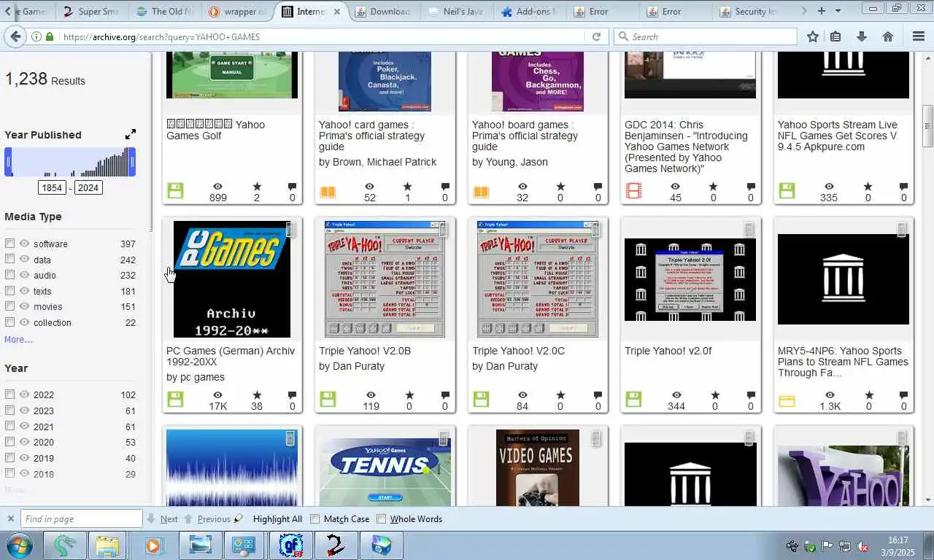Click the site identity info icon
This screenshot has height=560, width=934.
[x=36, y=36]
